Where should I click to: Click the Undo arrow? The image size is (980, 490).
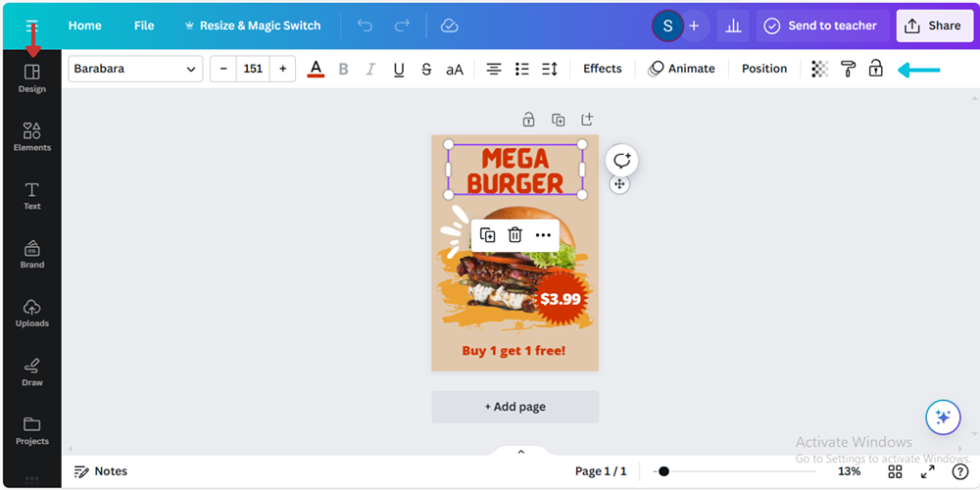pos(365,25)
